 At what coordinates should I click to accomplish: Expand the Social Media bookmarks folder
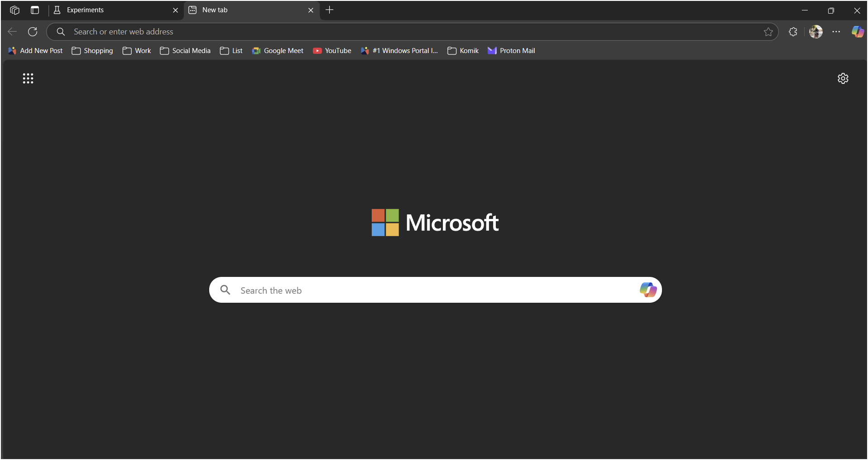185,51
